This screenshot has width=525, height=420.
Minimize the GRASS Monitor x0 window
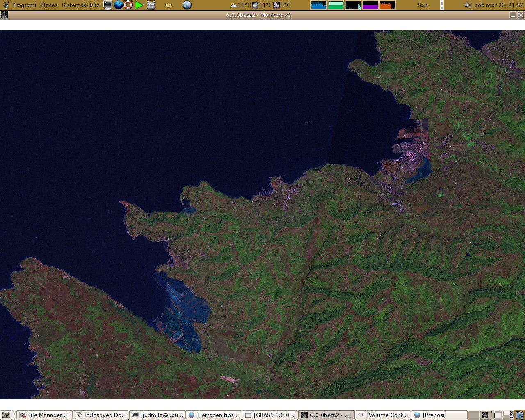513,15
